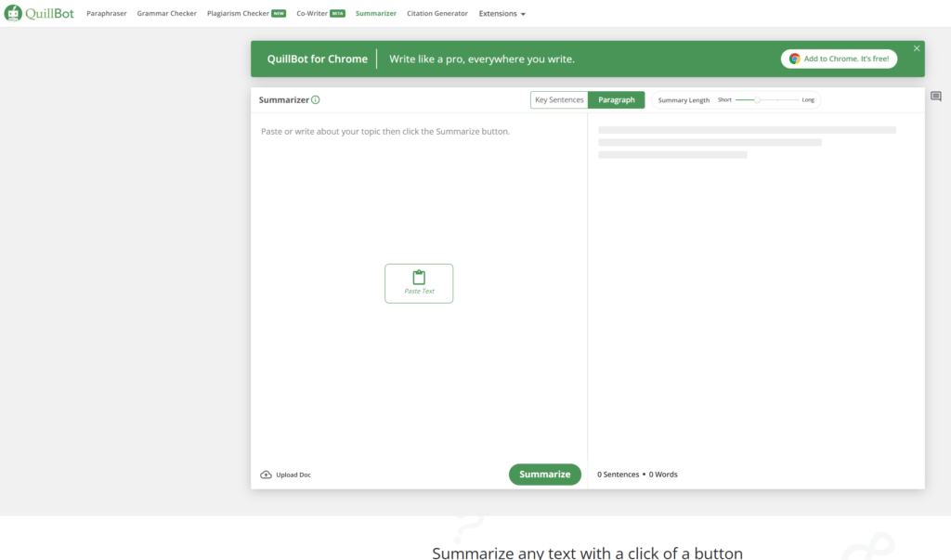Go to Grammar Checker
This screenshot has height=560, width=951.
[x=167, y=13]
